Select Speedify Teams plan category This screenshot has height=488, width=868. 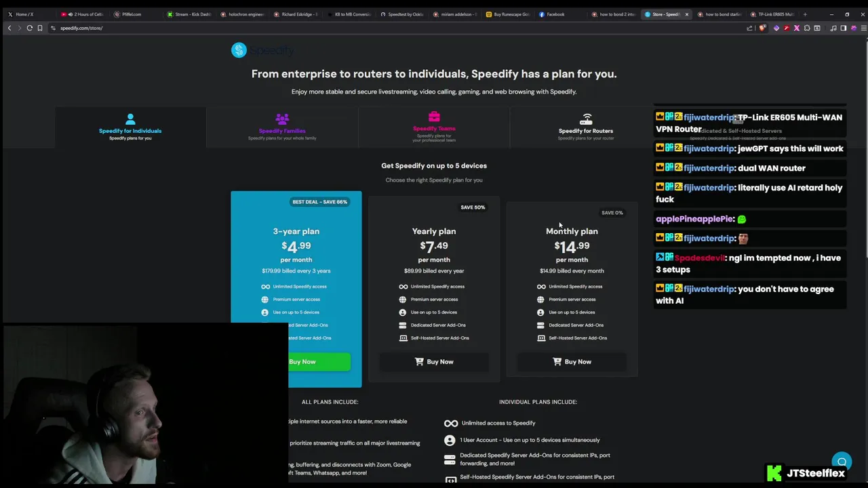pos(434,127)
